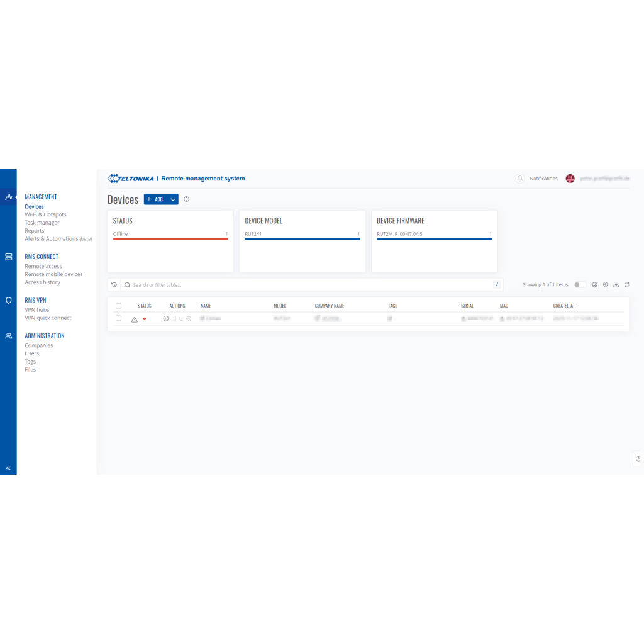Open the Task manager menu item
Image resolution: width=644 pixels, height=644 pixels.
click(x=42, y=223)
